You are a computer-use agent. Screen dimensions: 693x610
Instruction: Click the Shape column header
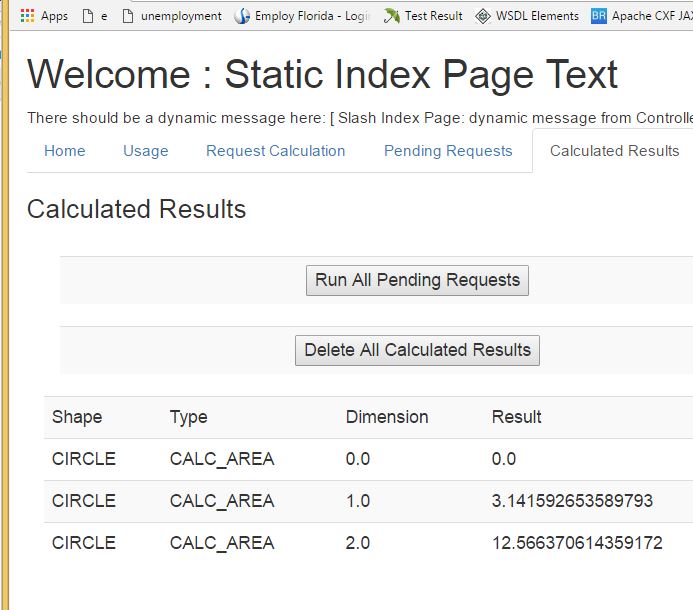pyautogui.click(x=77, y=417)
